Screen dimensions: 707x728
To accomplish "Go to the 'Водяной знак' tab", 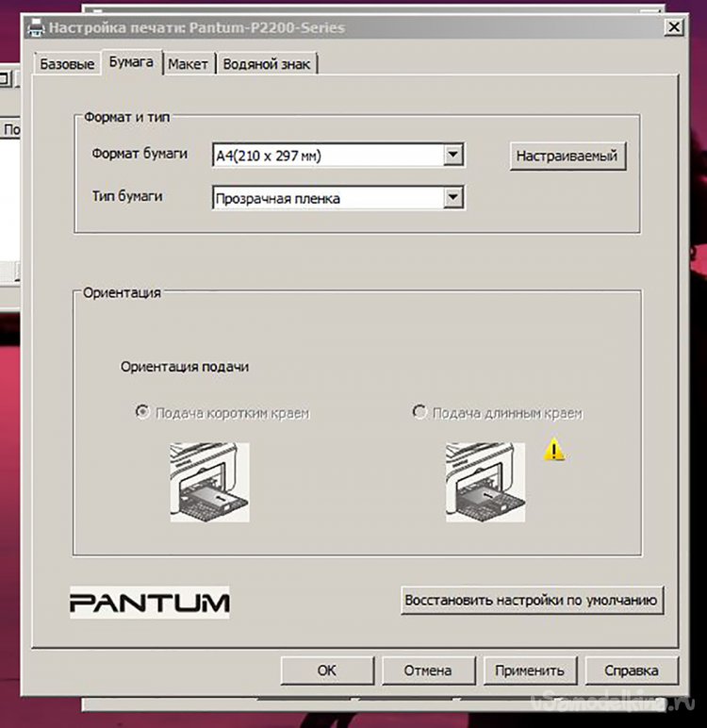I will click(x=268, y=64).
